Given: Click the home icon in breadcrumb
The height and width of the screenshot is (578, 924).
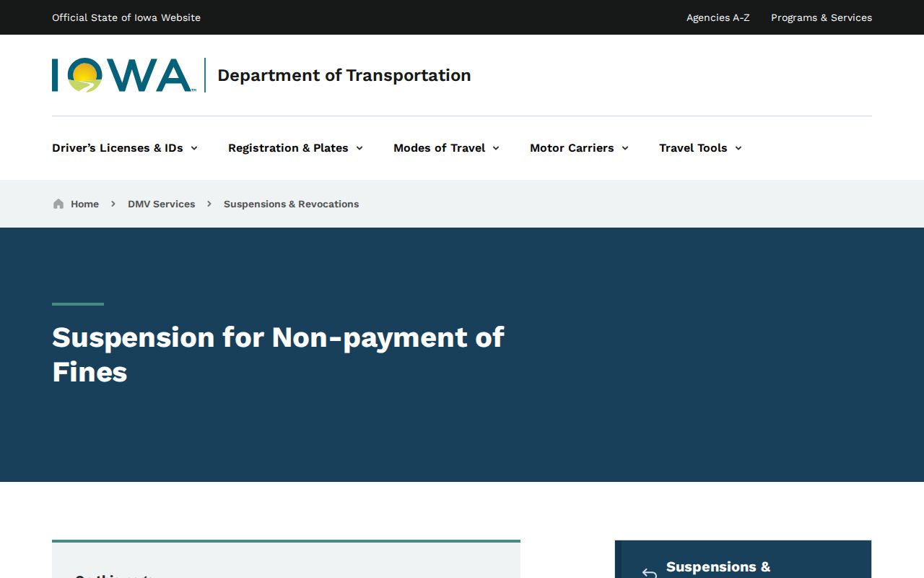Looking at the screenshot, I should point(58,204).
